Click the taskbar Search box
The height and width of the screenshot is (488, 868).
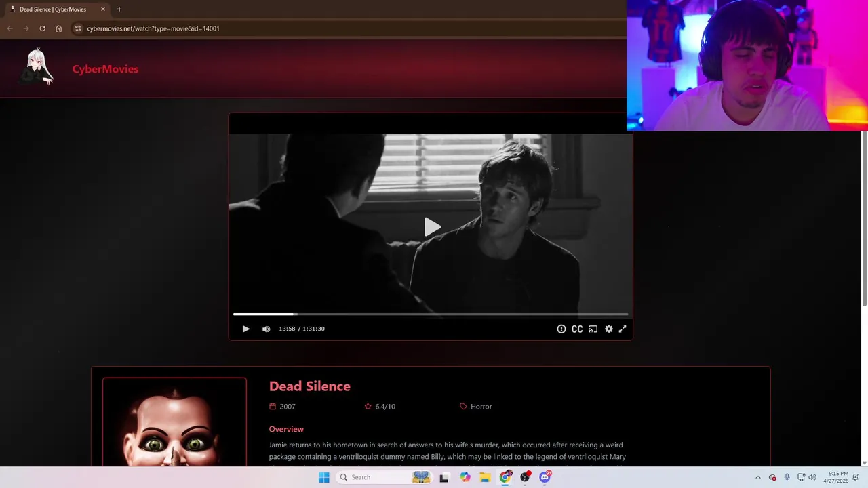coord(384,477)
